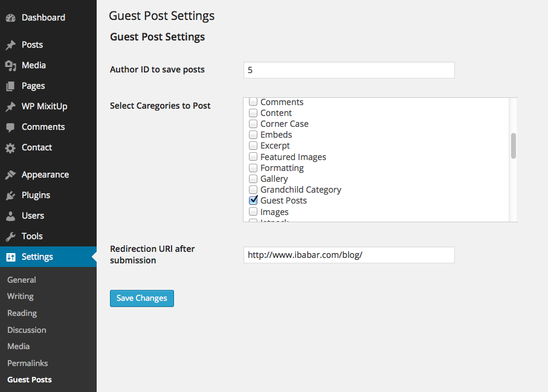Click the Comments speech bubble icon
The height and width of the screenshot is (392, 548).
[10, 127]
